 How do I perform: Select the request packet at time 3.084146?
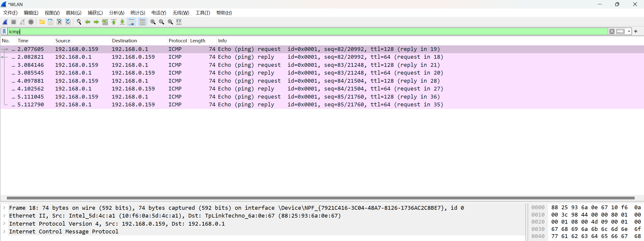(322, 65)
